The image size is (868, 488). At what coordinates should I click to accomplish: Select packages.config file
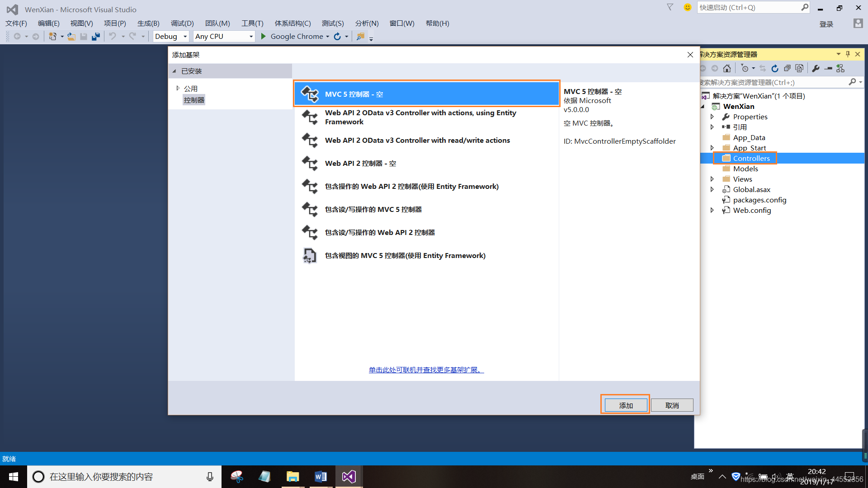coord(759,200)
